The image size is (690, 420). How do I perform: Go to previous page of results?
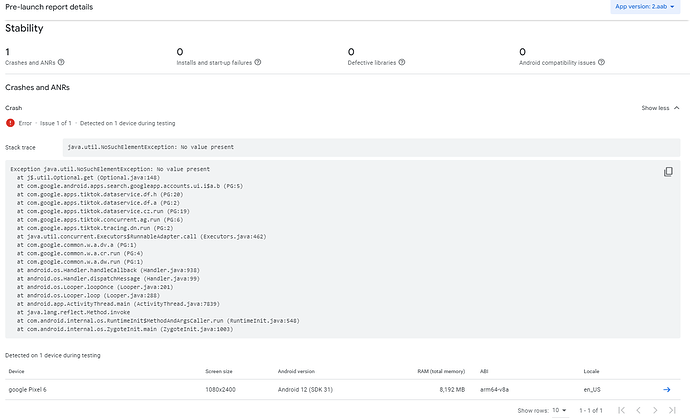[x=637, y=410]
